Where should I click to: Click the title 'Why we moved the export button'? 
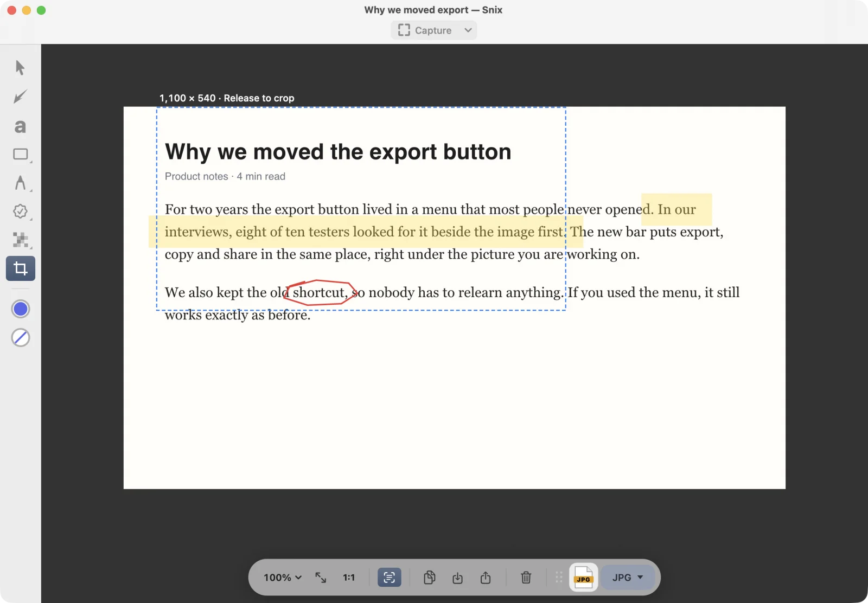[x=338, y=152]
